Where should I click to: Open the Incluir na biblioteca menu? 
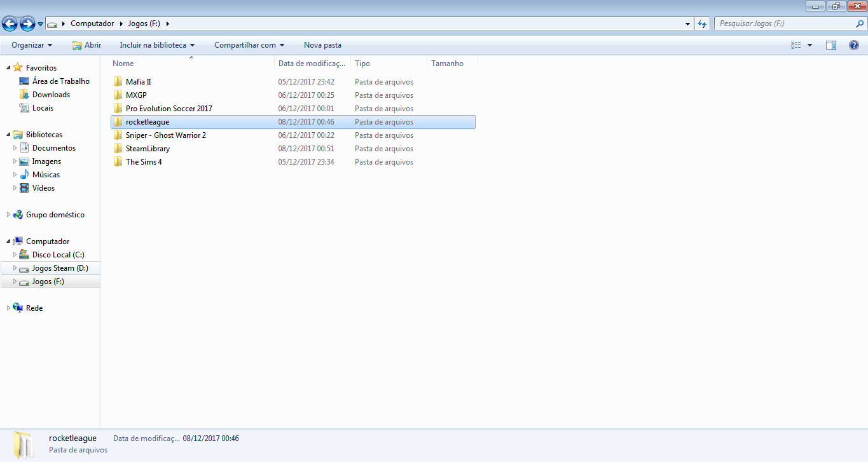157,45
